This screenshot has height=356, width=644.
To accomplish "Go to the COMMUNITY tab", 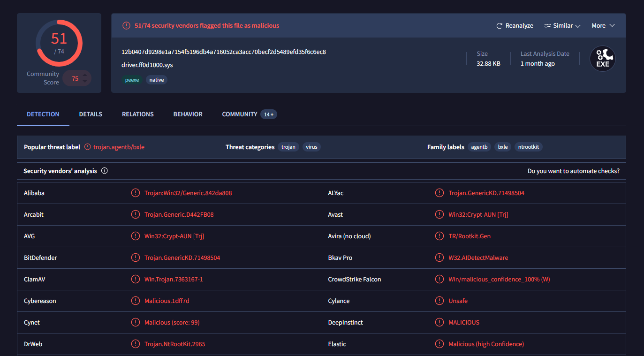I will pos(240,114).
